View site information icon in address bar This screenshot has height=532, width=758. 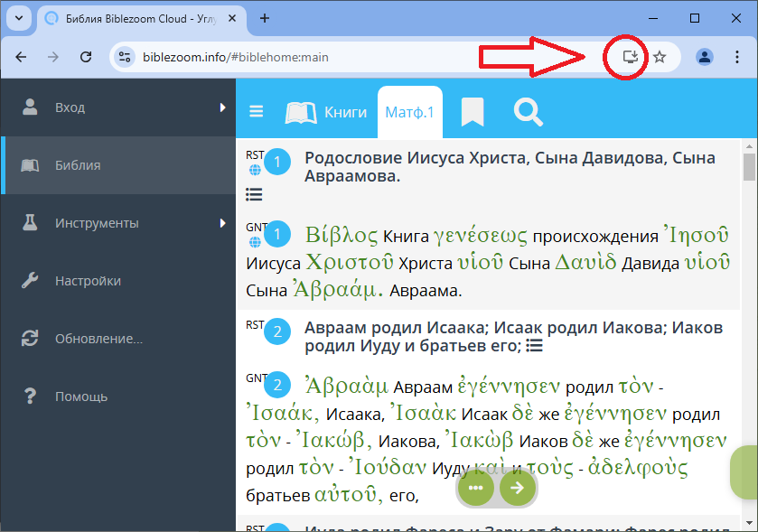pyautogui.click(x=125, y=57)
